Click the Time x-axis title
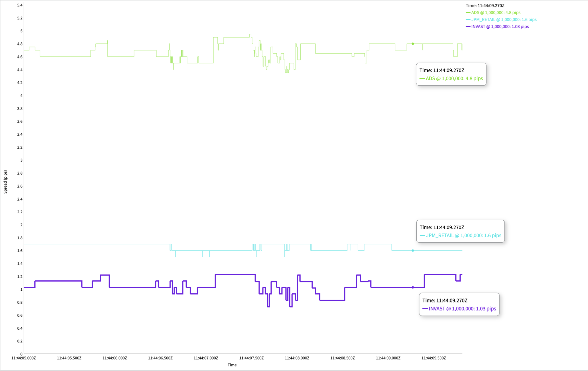The image size is (588, 371). 232,365
